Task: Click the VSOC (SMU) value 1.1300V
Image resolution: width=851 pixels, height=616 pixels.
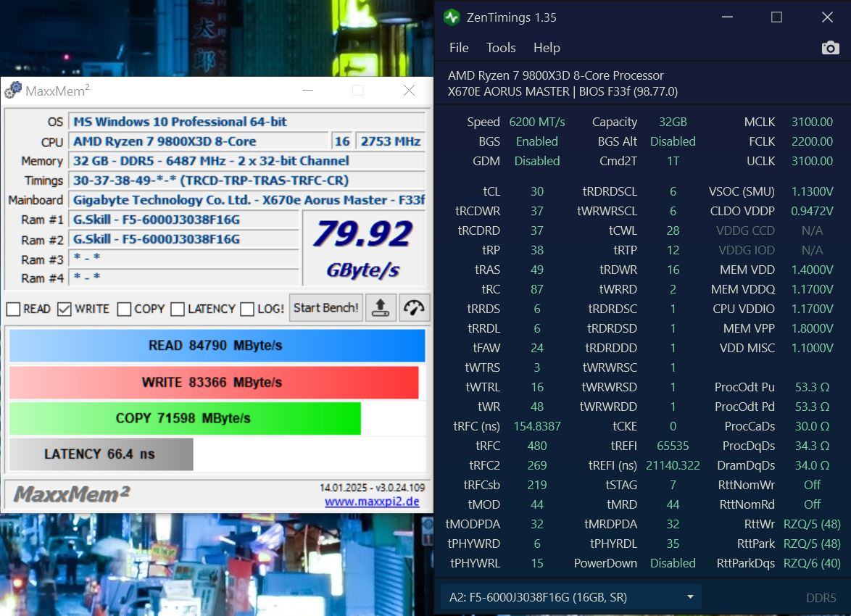Action: [x=812, y=191]
